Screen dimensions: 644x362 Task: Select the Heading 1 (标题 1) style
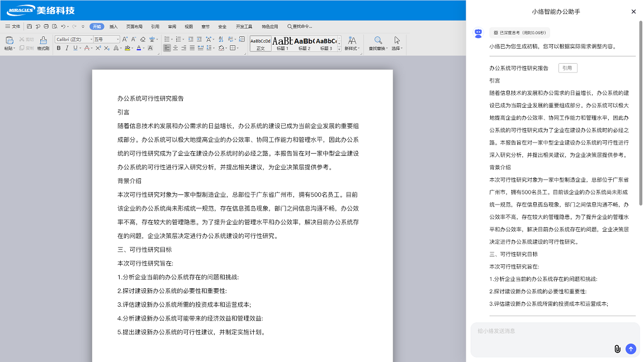282,43
